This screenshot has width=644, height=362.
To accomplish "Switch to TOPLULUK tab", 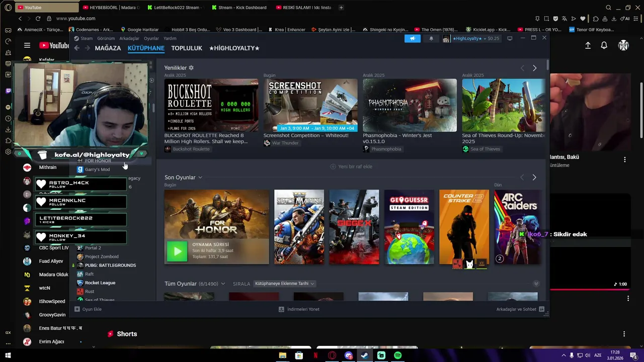I will click(x=187, y=48).
